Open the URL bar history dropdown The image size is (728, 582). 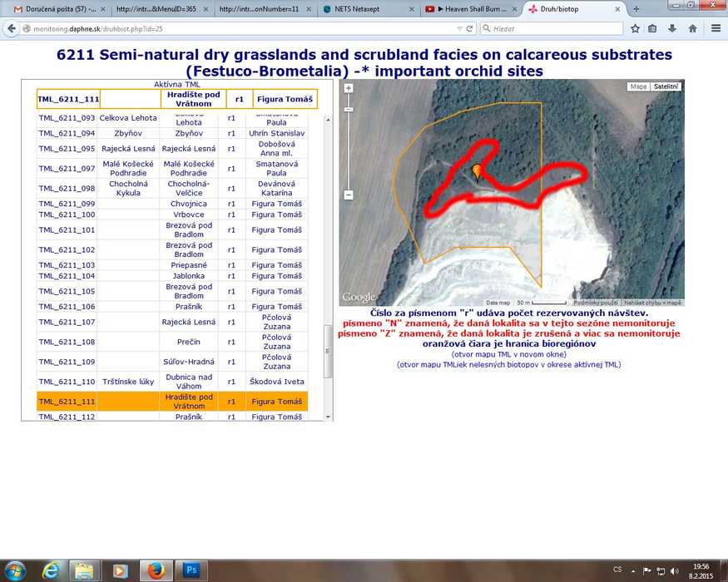click(x=459, y=28)
